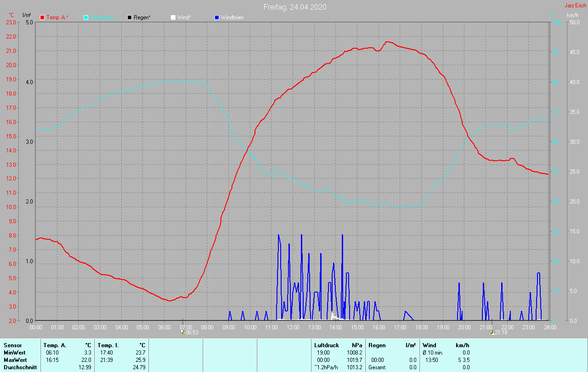This screenshot has height=372, width=588.
Task: Click the sunrise marker icon at 06:53
Action: click(x=182, y=332)
